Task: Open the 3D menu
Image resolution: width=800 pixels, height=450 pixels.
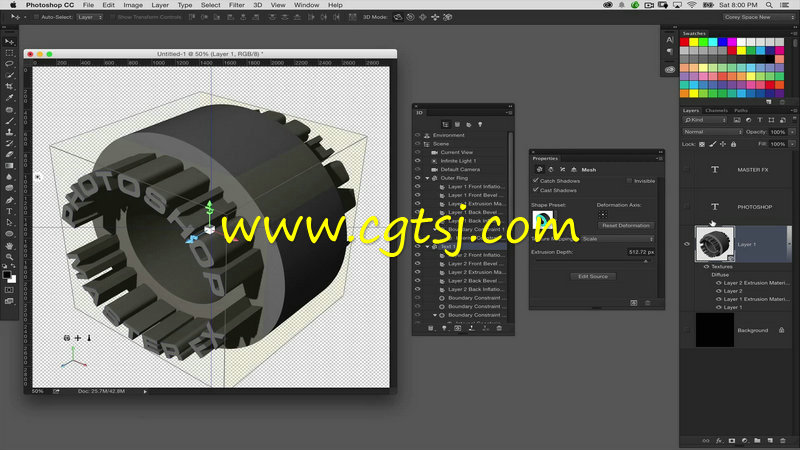Action: (258, 5)
